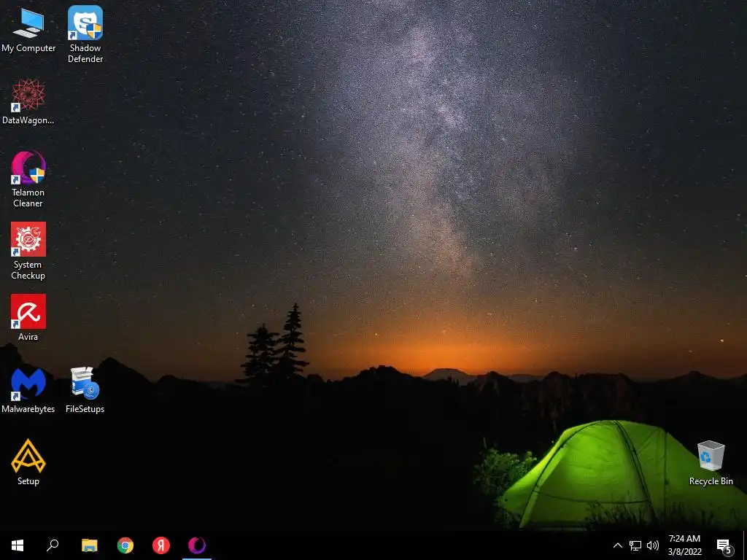Switch to Telamon Cleaner taskbar app
747x560 pixels.
coord(197,545)
